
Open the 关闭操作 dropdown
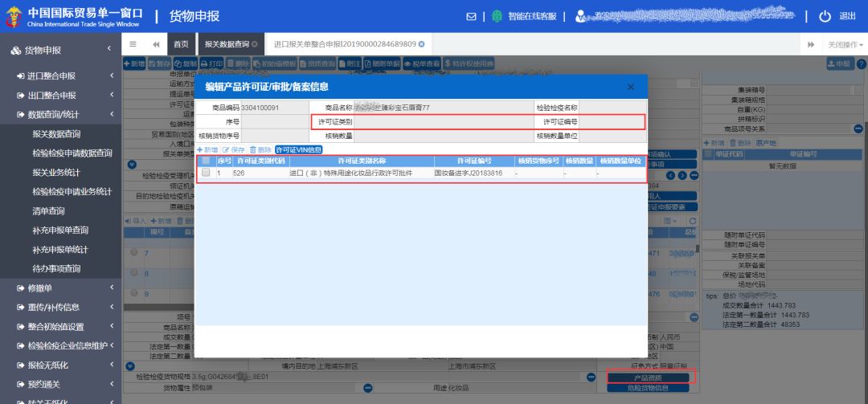[845, 44]
